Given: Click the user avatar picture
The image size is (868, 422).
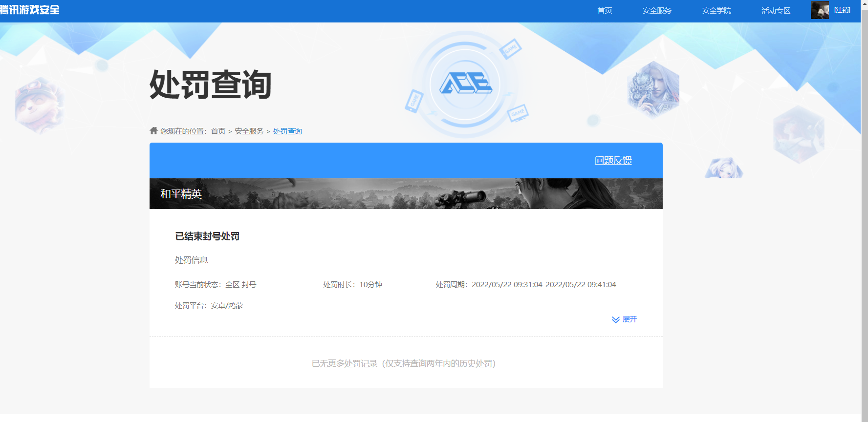Looking at the screenshot, I should [820, 10].
